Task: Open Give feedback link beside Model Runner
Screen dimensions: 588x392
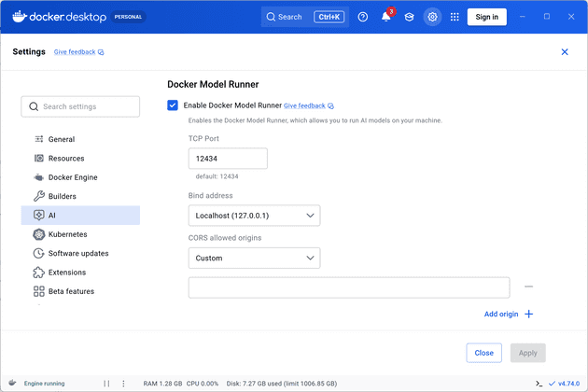Action: click(304, 105)
